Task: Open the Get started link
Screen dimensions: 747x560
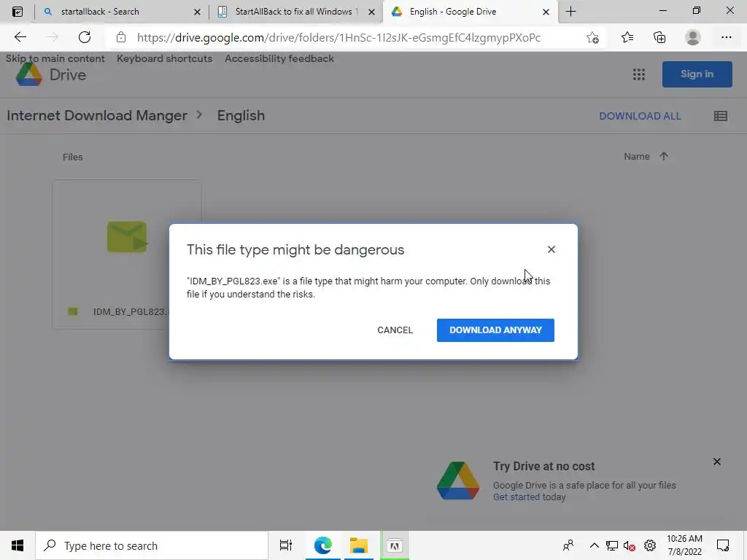Action: [x=516, y=497]
